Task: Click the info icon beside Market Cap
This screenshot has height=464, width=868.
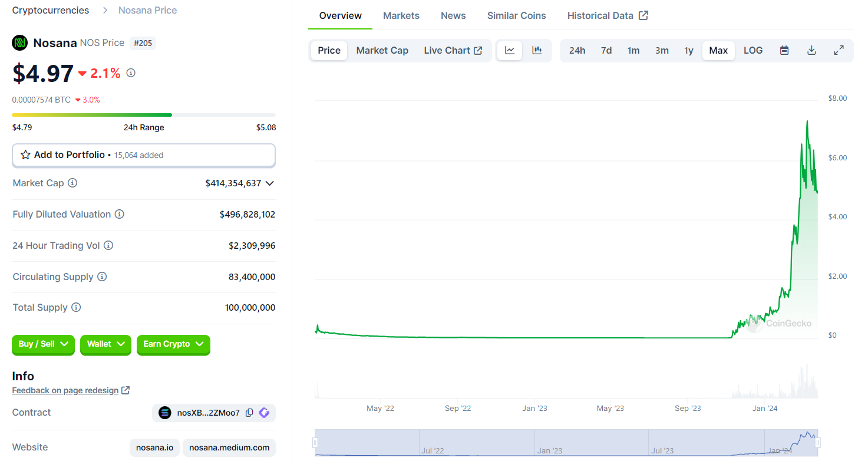Action: click(72, 183)
